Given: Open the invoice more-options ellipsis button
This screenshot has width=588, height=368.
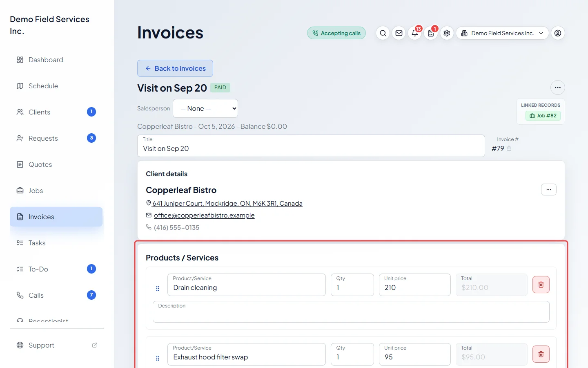Looking at the screenshot, I should click(558, 88).
